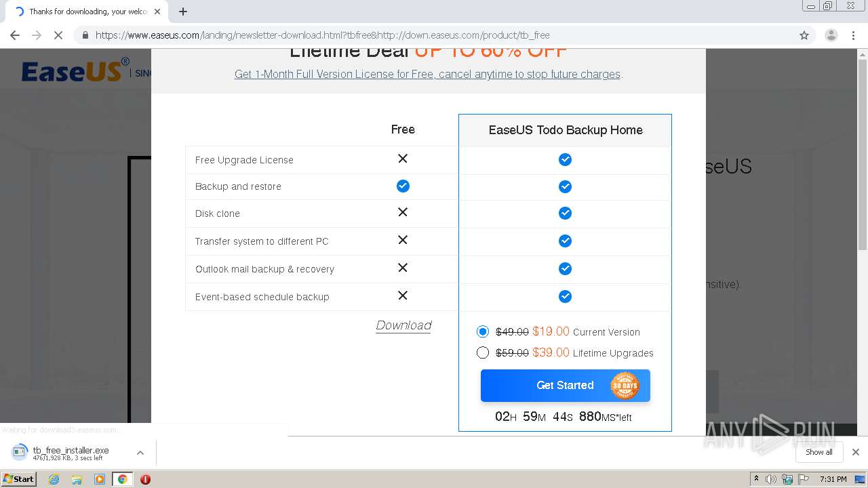
Task: Click Show all downloads button
Action: (x=818, y=452)
